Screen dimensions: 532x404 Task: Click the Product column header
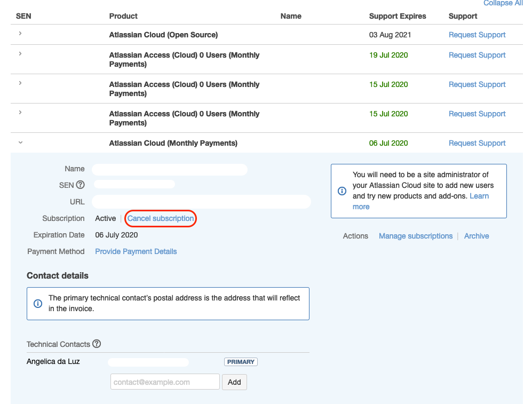click(x=123, y=17)
